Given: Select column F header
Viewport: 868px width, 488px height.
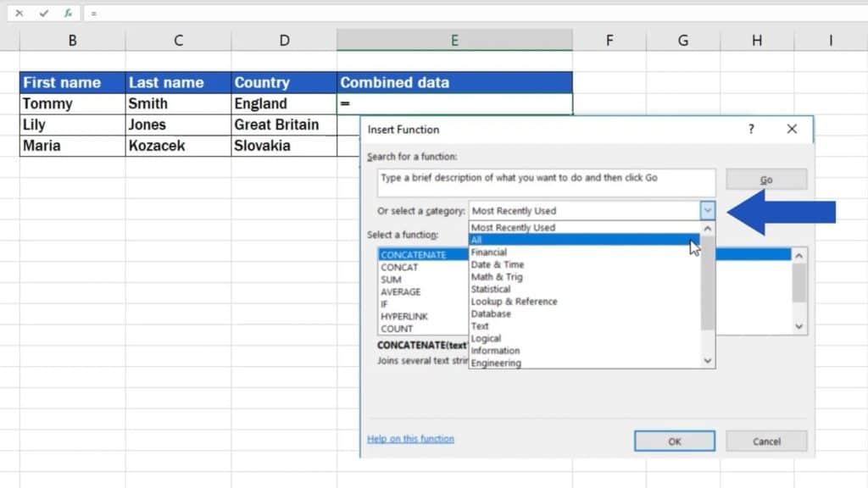Looking at the screenshot, I should coord(609,41).
